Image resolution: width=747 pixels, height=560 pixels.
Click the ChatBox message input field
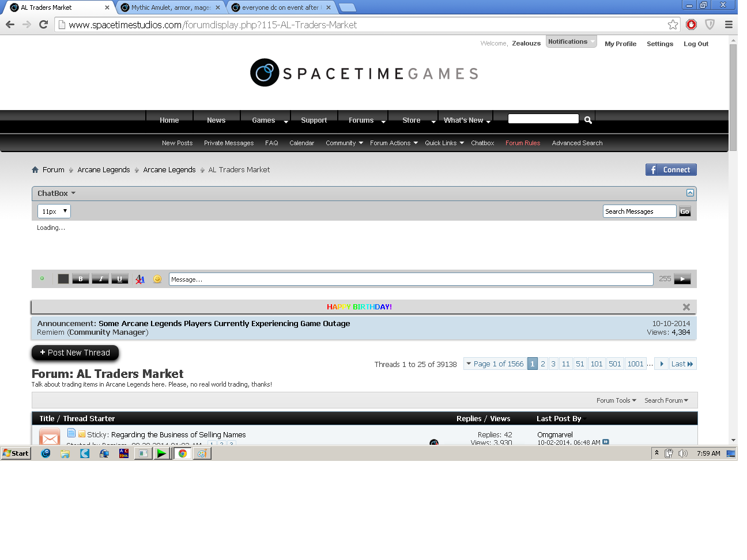(411, 279)
